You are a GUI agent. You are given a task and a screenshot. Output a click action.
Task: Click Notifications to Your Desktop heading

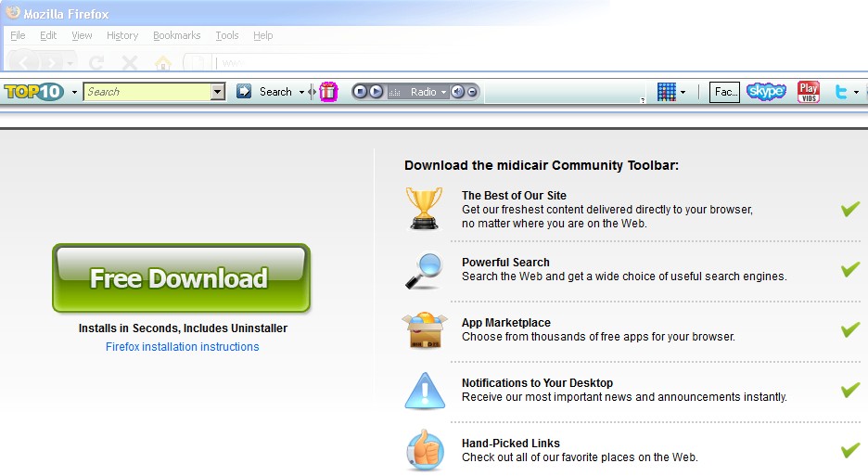click(537, 383)
